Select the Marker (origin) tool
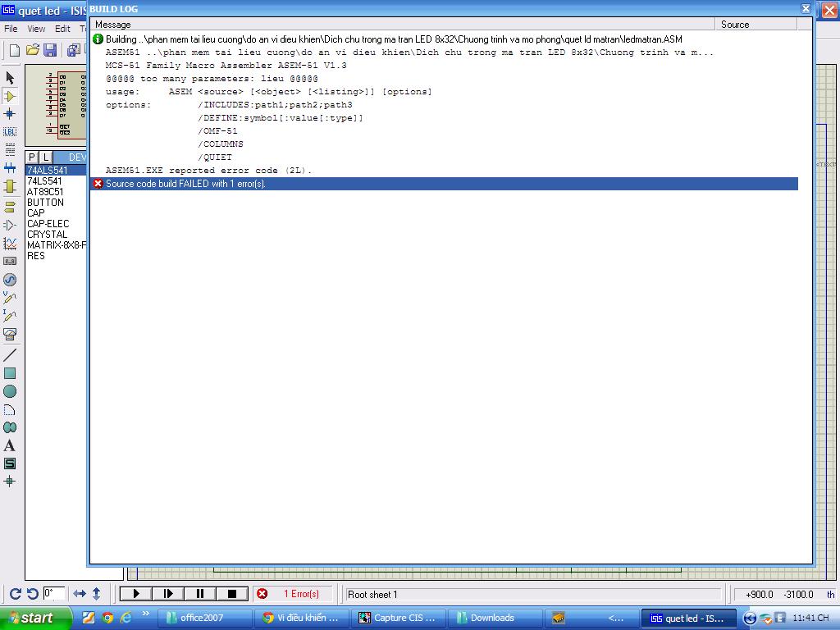The width and height of the screenshot is (840, 630). click(10, 482)
